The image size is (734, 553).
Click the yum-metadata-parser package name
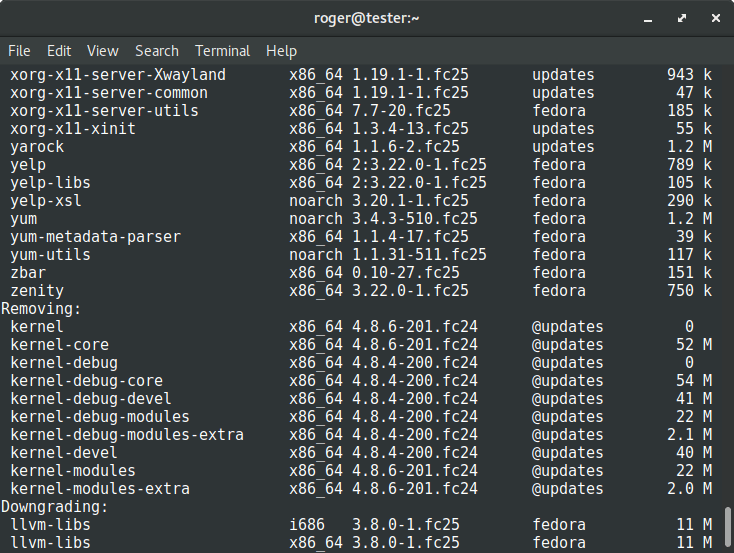coord(95,237)
